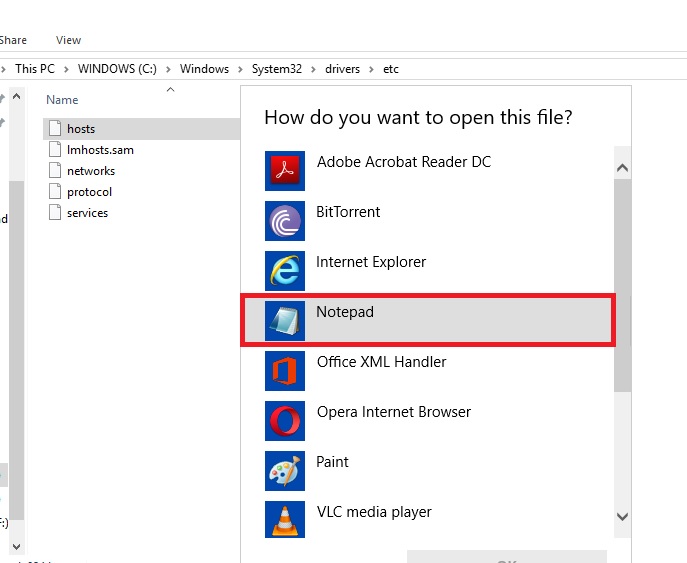687x563 pixels.
Task: Choose Adobe Acrobat Reader DC label
Action: tap(404, 162)
